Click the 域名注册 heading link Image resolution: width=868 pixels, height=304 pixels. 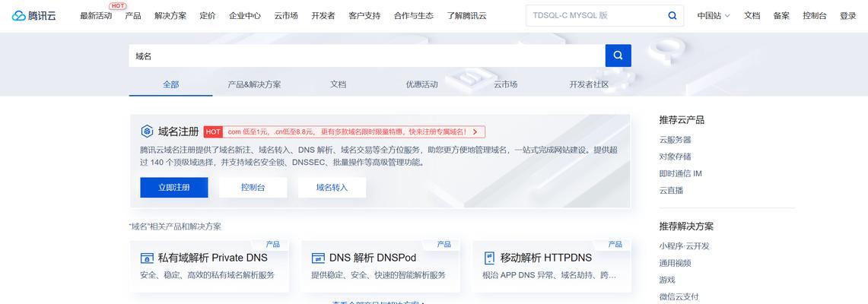[x=178, y=131]
